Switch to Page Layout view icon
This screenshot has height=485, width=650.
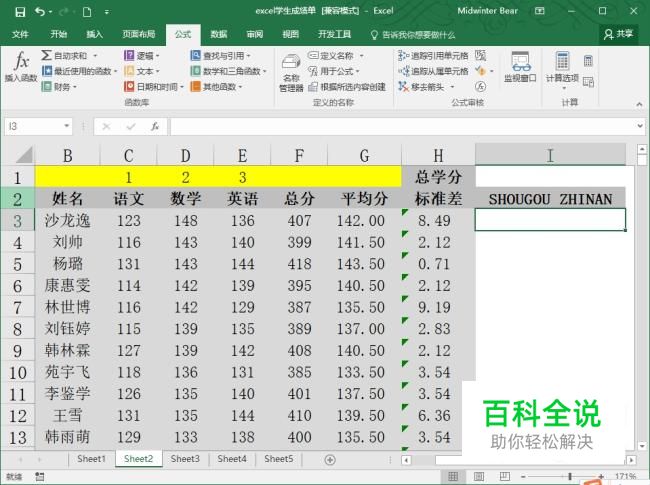coord(478,477)
